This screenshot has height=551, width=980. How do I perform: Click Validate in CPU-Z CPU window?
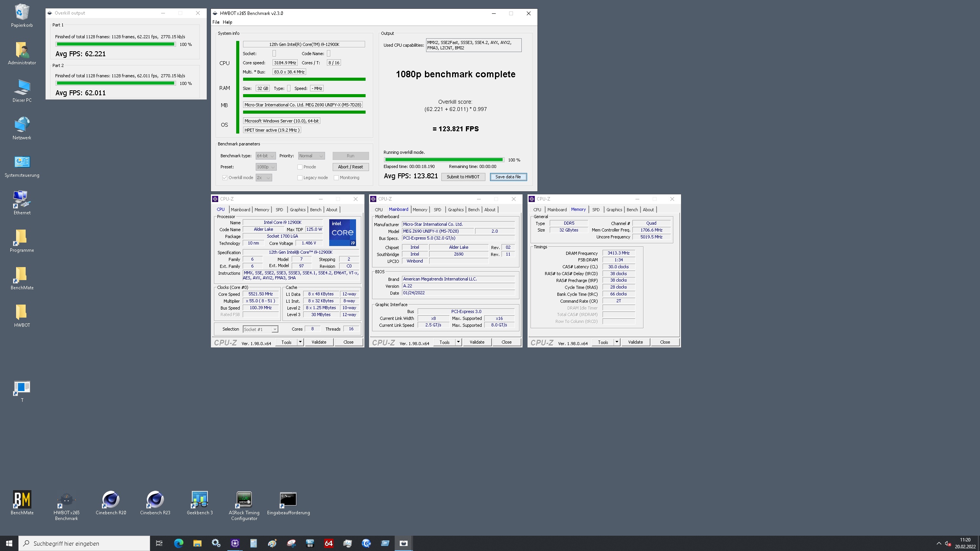click(319, 342)
